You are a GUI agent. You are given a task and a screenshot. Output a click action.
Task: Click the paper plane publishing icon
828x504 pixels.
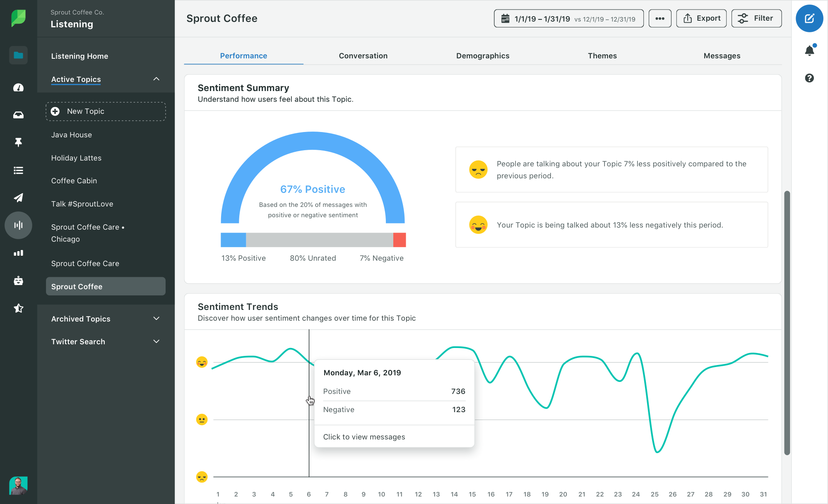click(x=18, y=198)
